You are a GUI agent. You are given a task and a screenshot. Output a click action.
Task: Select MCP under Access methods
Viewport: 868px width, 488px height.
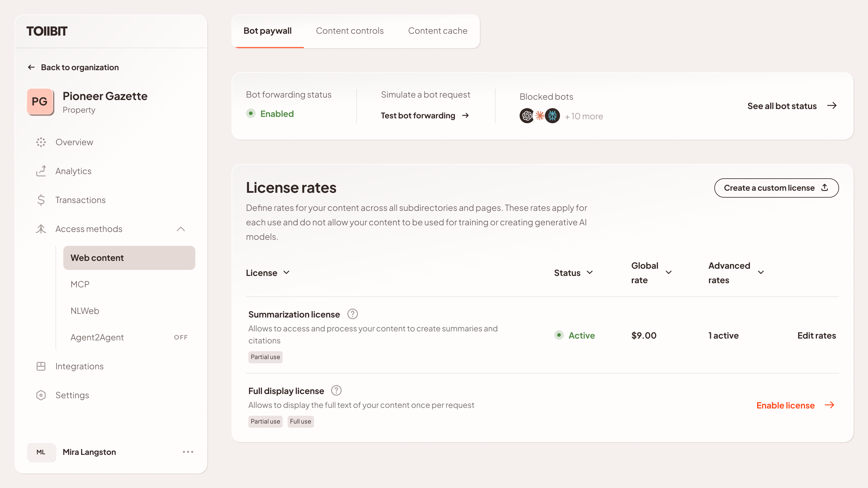coord(80,284)
